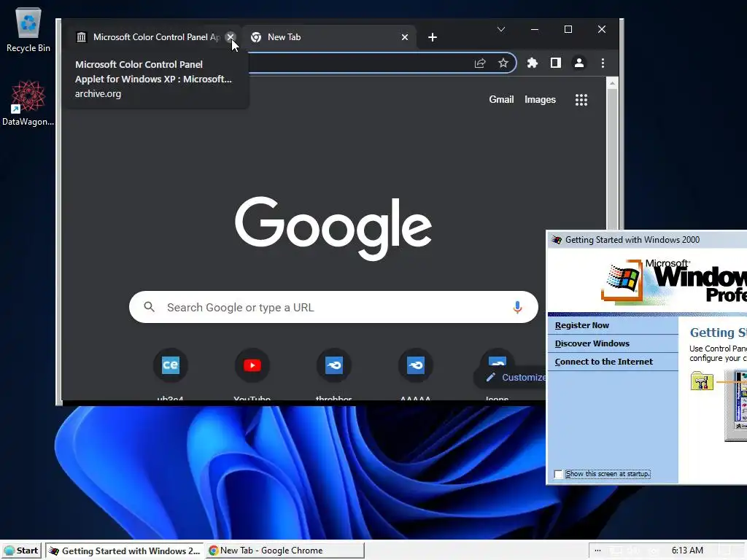Open a new Chrome tab with plus button

tap(432, 37)
